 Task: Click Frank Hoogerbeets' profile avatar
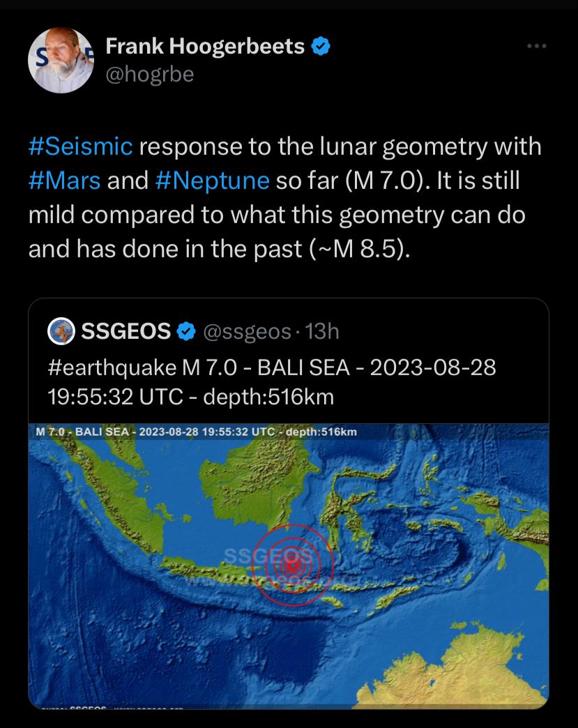coord(61,61)
